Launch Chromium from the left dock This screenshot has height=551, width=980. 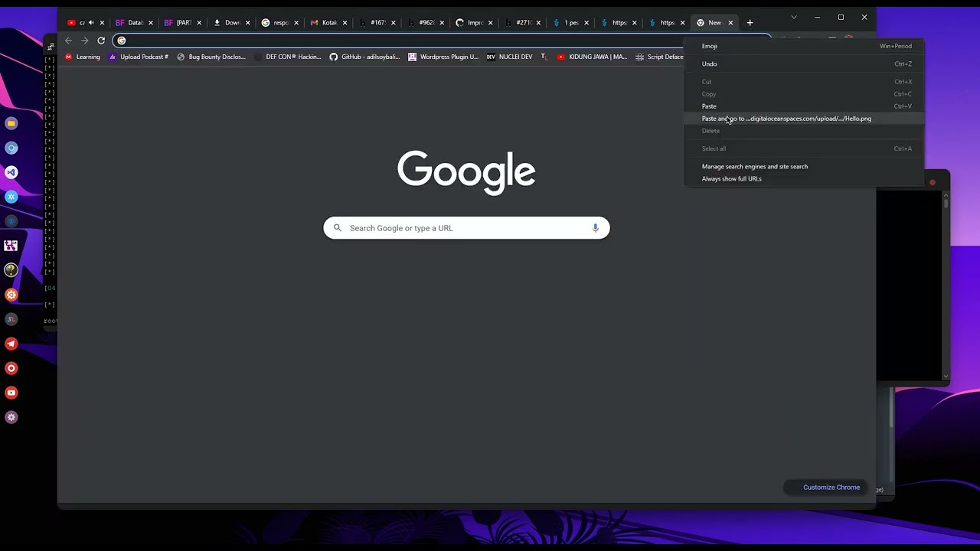(x=11, y=148)
